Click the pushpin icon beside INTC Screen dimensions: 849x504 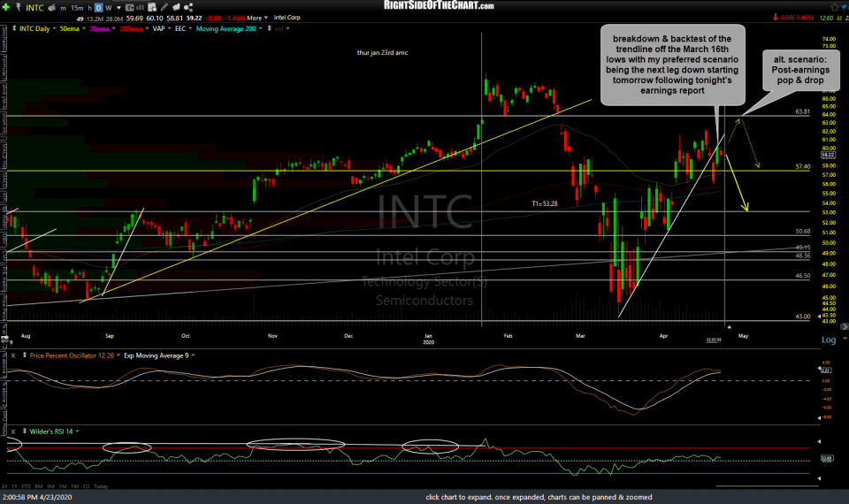pyautogui.click(x=19, y=8)
